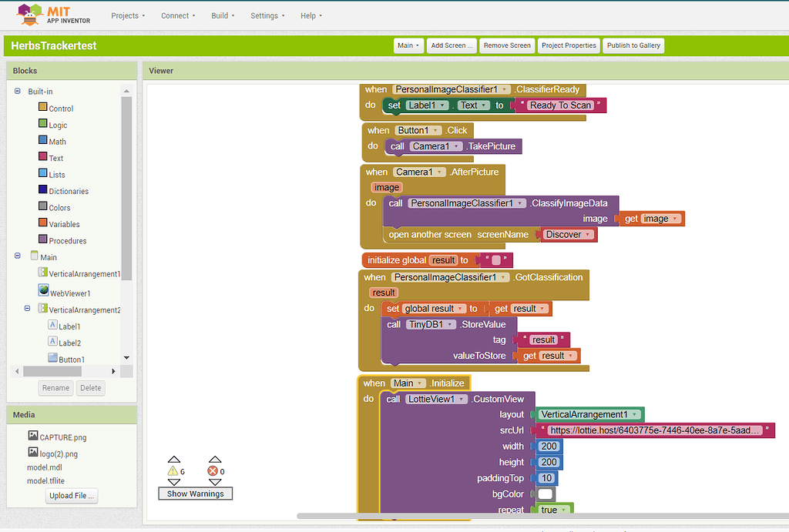789x532 pixels.
Task: Click the Upload File button in Media
Action: pos(71,496)
